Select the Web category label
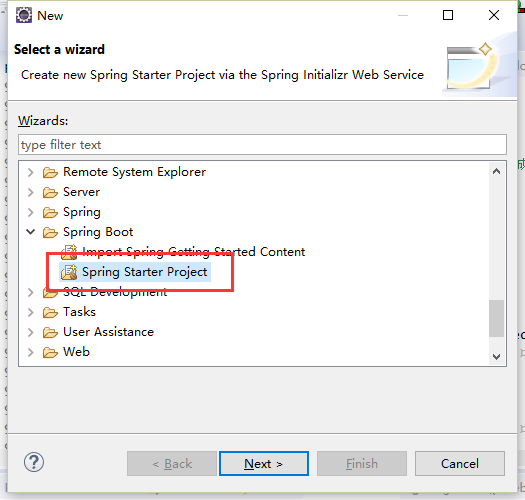Screen dimensions: 525x500 pos(76,352)
